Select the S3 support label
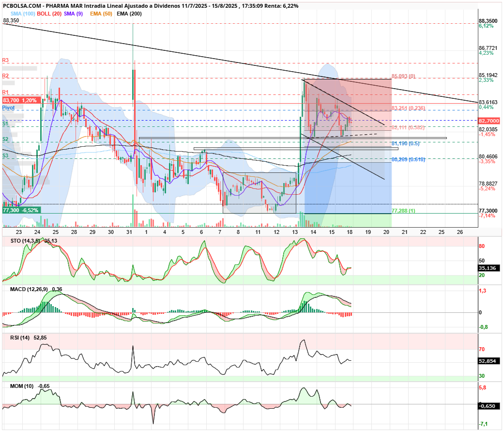The width and height of the screenshot is (504, 432). (x=5, y=155)
